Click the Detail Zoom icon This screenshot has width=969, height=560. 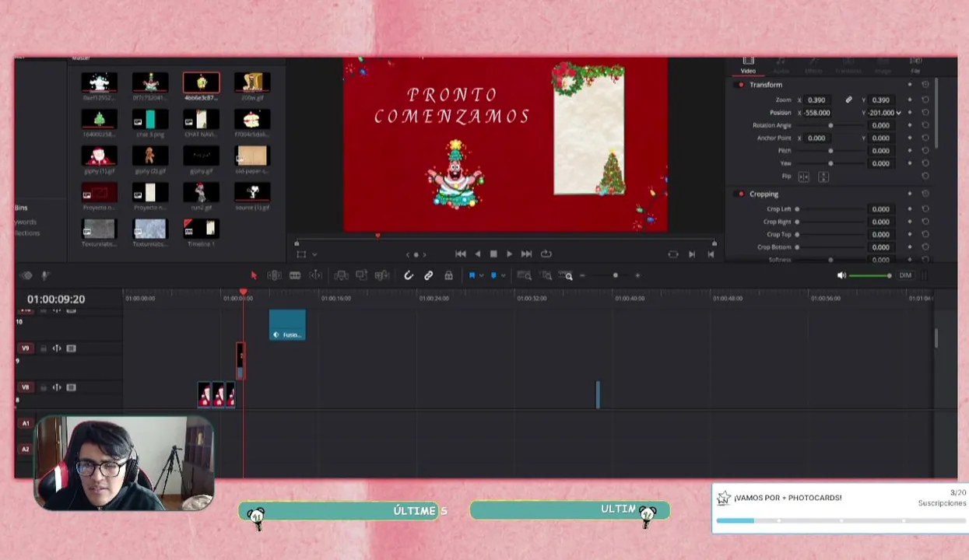click(546, 275)
